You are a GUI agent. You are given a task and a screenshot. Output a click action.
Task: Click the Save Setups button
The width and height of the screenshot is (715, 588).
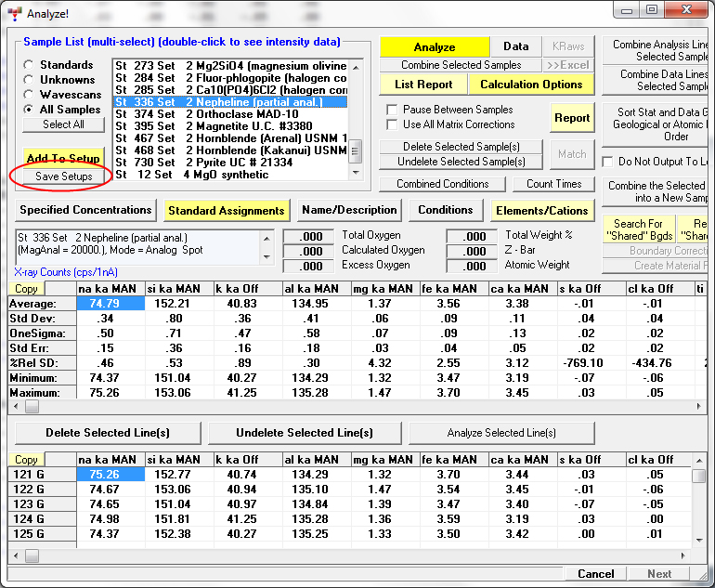(x=63, y=176)
